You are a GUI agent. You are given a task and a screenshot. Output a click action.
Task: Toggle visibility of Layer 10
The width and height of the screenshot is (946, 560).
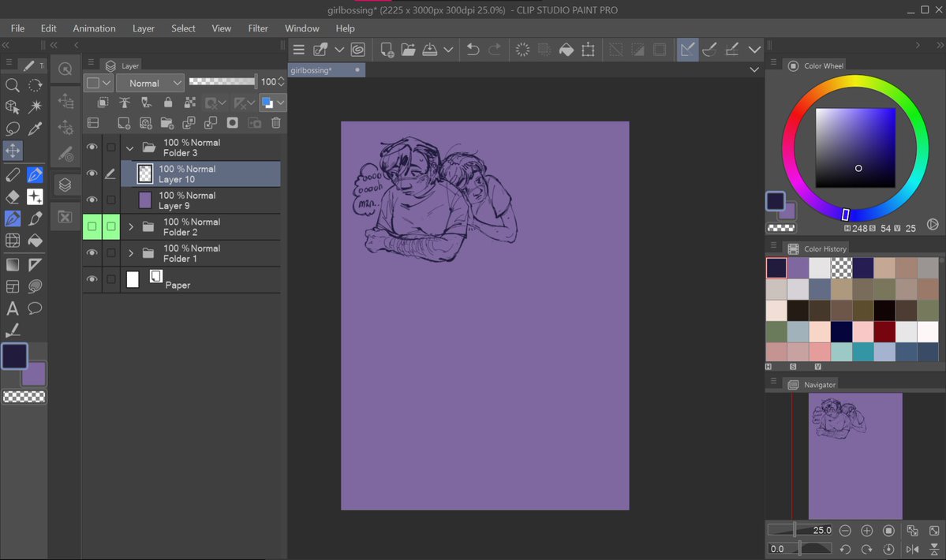click(92, 174)
